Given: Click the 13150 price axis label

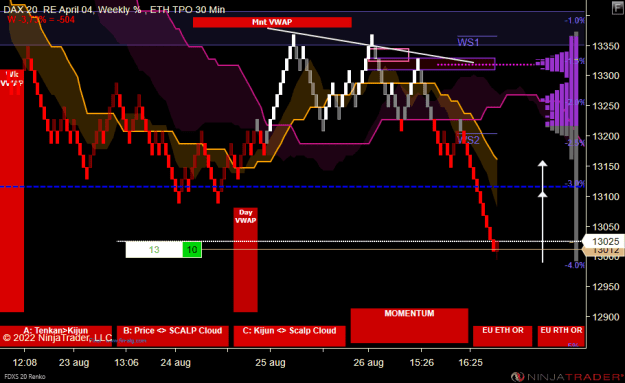Looking at the screenshot, I should click(x=605, y=167).
